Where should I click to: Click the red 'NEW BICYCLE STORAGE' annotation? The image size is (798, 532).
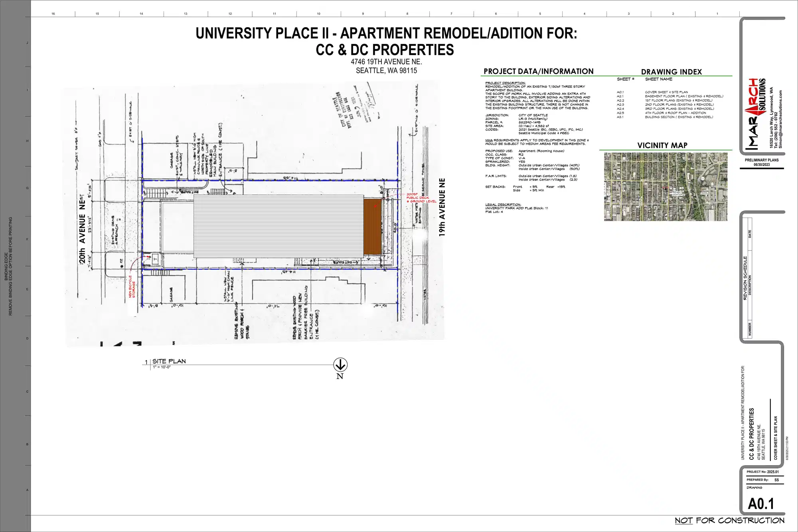coord(132,287)
